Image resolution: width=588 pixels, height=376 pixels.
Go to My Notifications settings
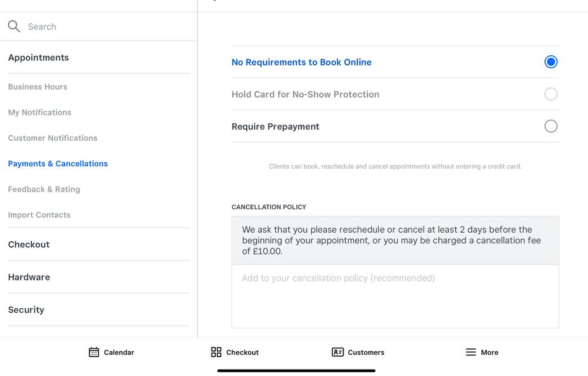click(39, 113)
